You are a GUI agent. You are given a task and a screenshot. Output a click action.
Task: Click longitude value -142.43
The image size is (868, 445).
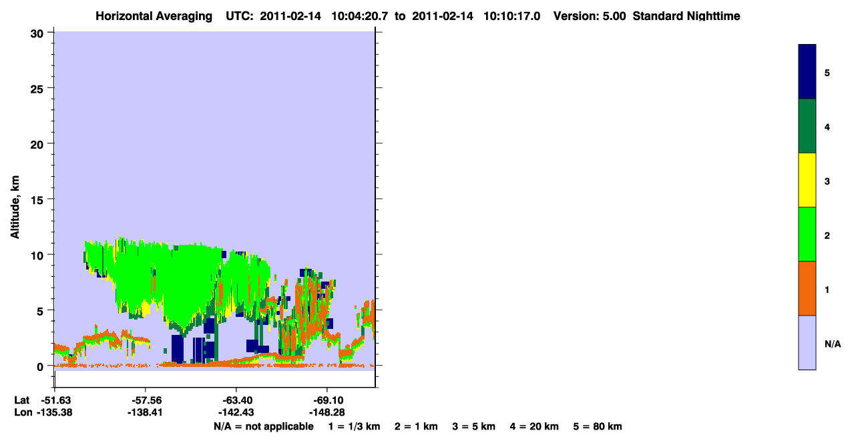(x=236, y=413)
